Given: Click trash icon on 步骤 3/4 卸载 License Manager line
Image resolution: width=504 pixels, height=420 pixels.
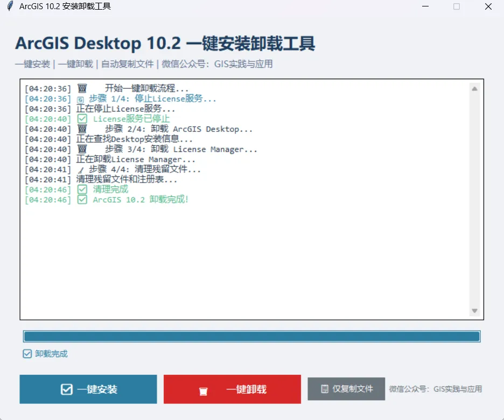Looking at the screenshot, I should (82, 149).
